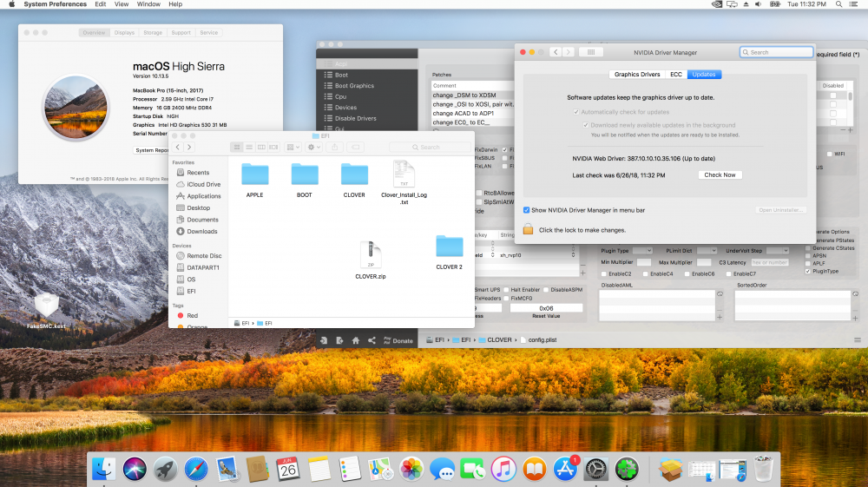Click the System Report button
This screenshot has width=868, height=487.
pos(151,150)
